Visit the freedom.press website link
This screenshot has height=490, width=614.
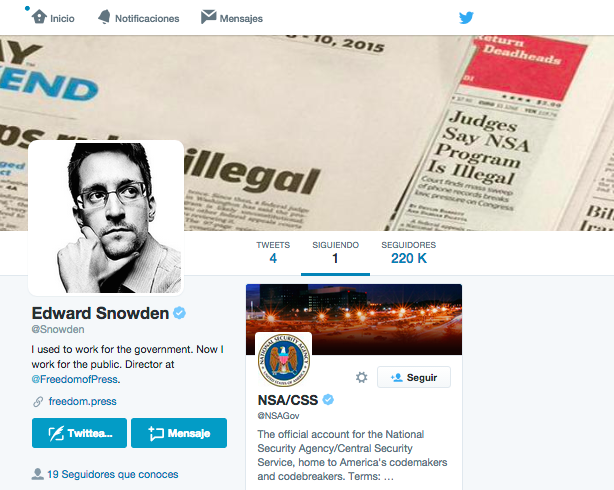pyautogui.click(x=83, y=401)
